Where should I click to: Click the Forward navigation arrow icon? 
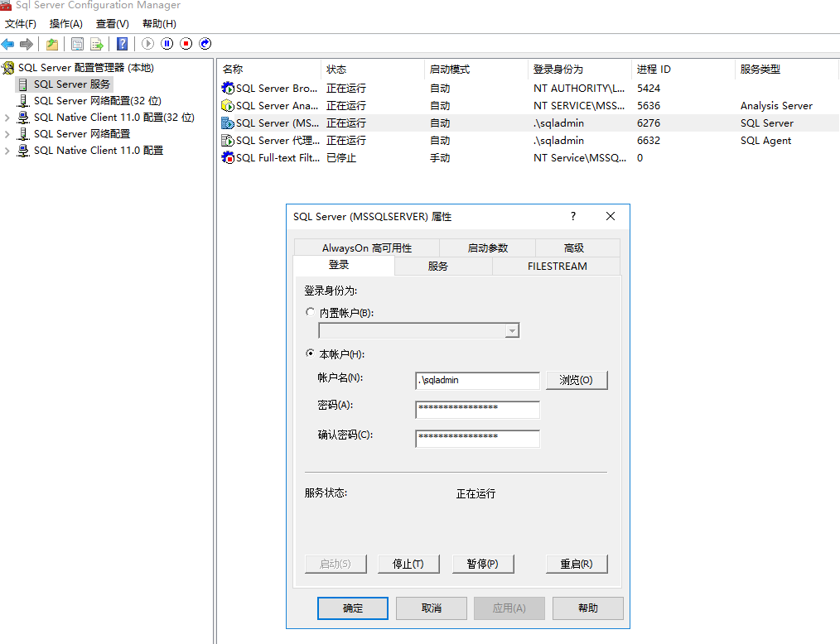(27, 43)
